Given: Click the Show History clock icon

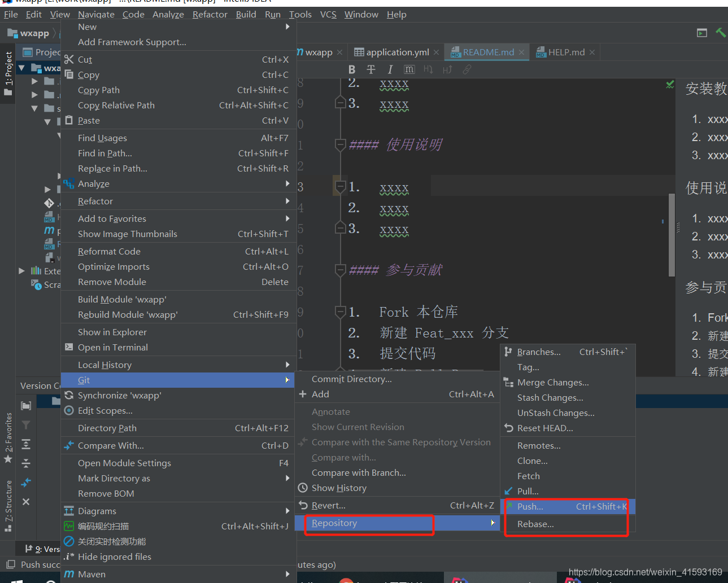Looking at the screenshot, I should click(303, 488).
